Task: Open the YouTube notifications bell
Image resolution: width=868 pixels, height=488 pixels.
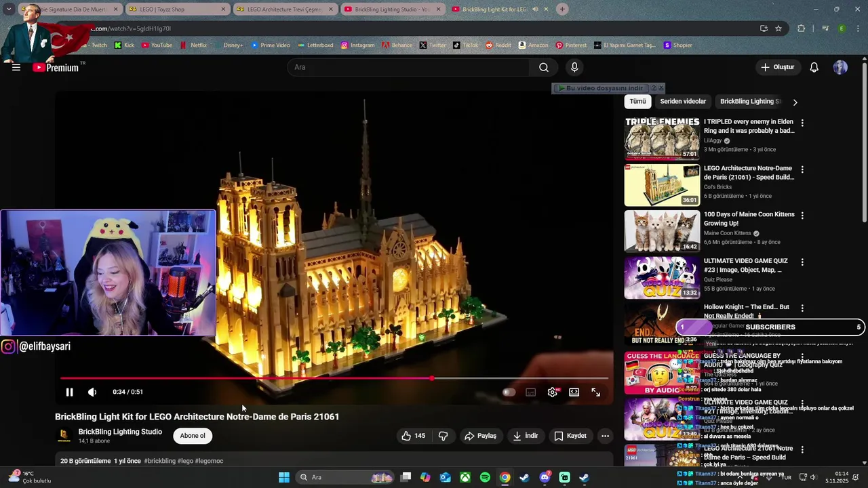Action: click(x=814, y=67)
